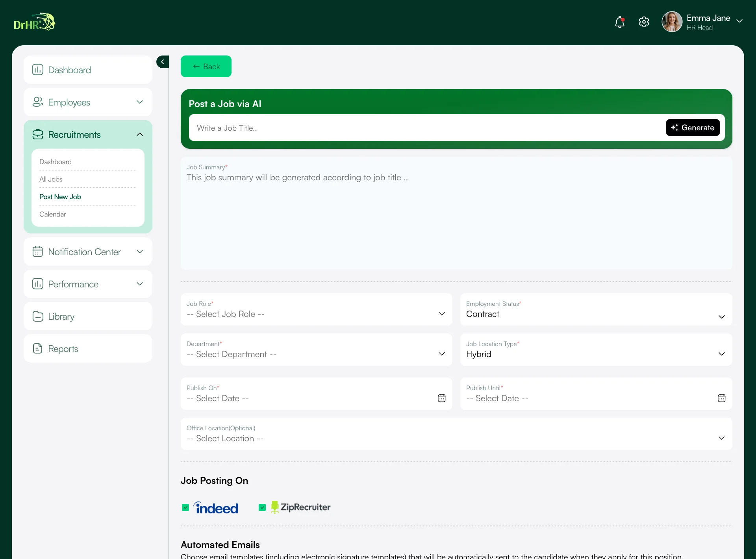Collapse the Recruitments section chevron

coord(140,134)
